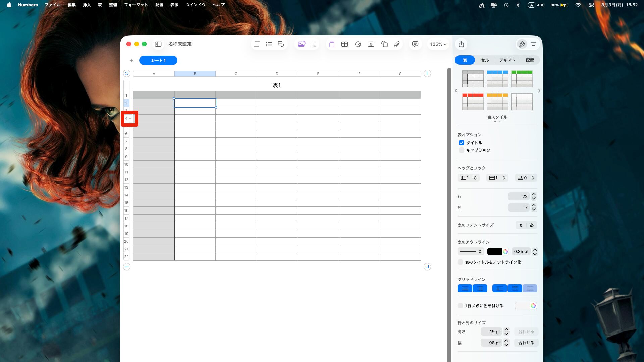
Task: Open the outline line style dropdown
Action: (471, 251)
